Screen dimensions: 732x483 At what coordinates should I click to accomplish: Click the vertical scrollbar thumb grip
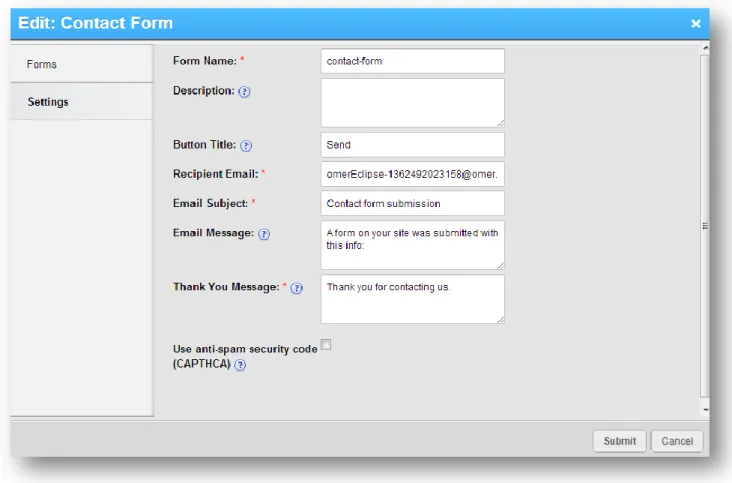click(705, 226)
